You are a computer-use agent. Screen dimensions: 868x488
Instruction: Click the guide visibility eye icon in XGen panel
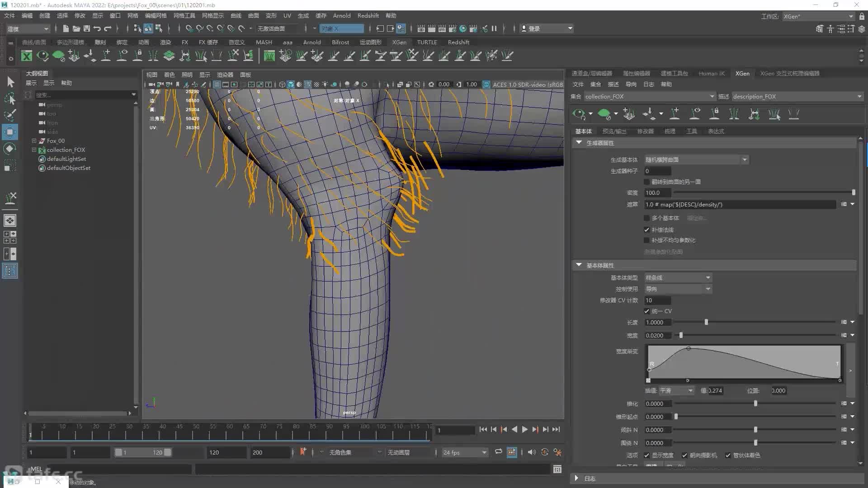(695, 114)
